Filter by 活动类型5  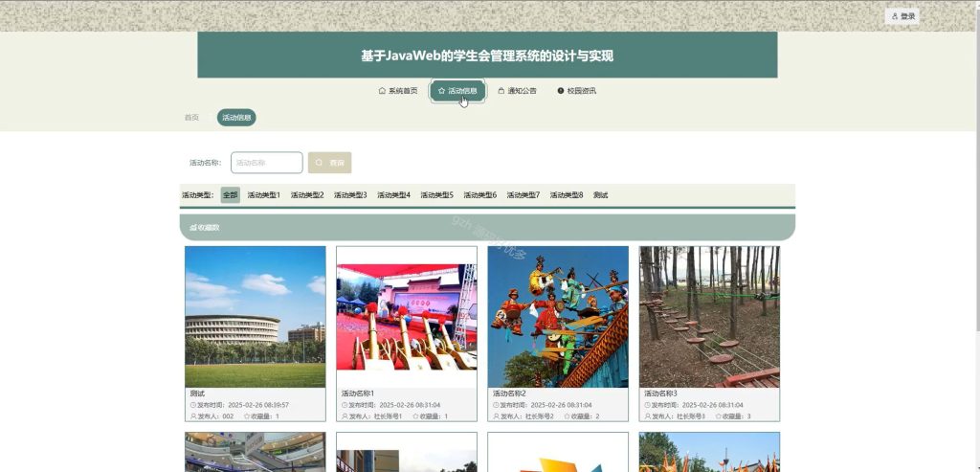coord(436,195)
